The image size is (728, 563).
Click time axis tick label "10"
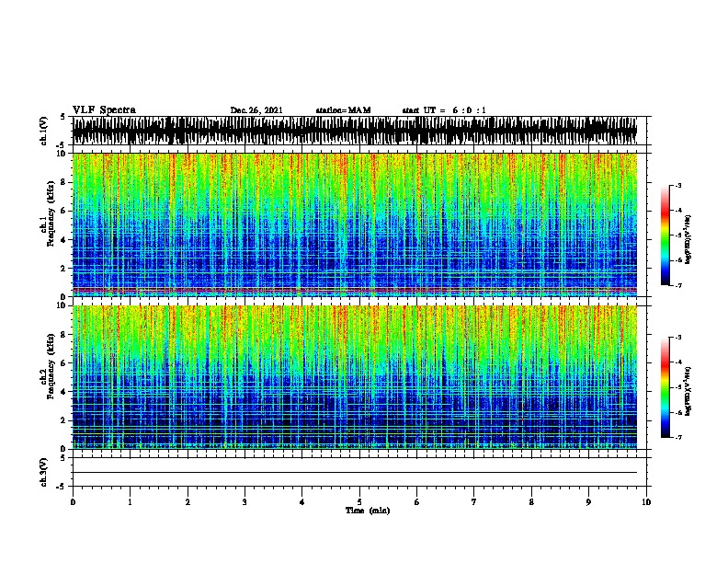coord(646,502)
